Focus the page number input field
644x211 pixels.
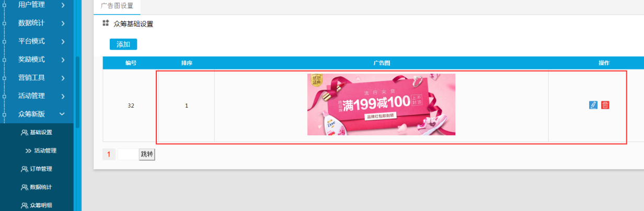coord(128,154)
